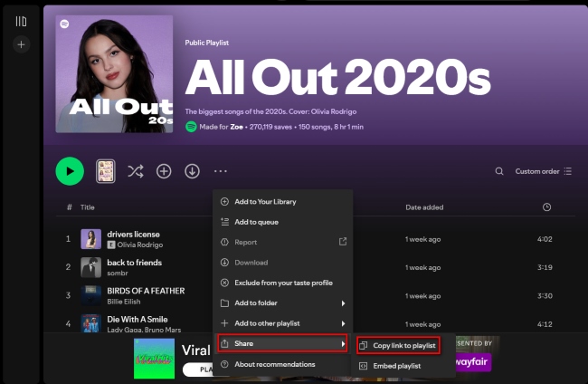Download the playlist using arrow icon
Image resolution: width=588 pixels, height=384 pixels.
(x=192, y=171)
